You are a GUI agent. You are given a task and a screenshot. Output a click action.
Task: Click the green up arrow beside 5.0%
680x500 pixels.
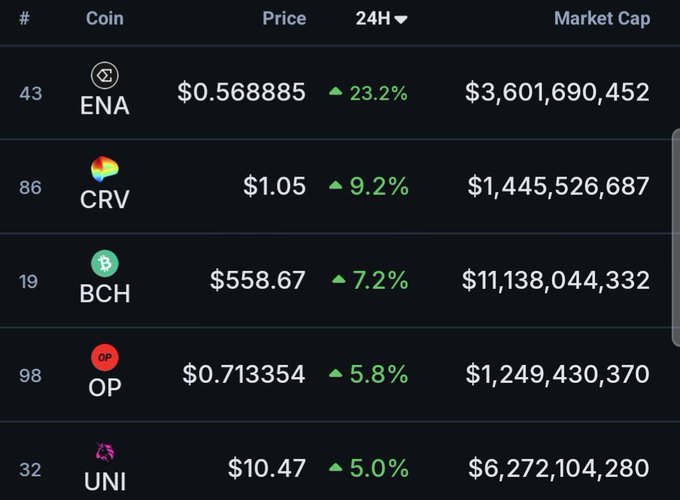[x=336, y=467]
